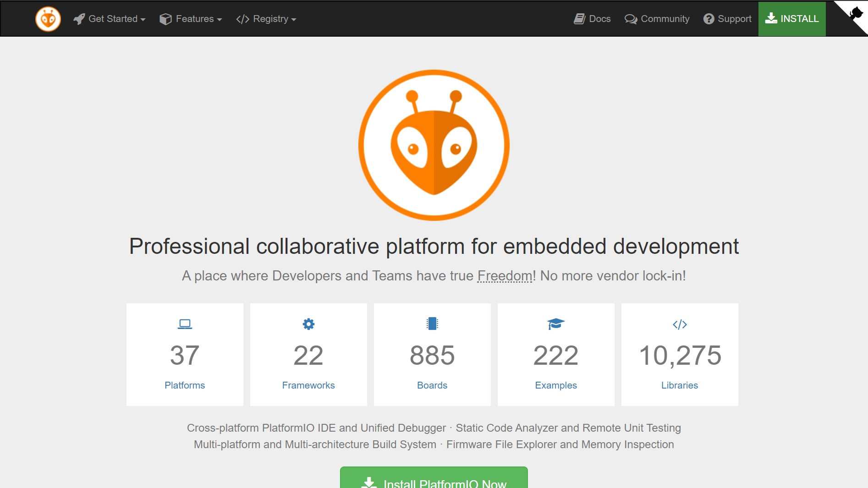
Task: Click the chip icon above Boards
Action: (432, 324)
